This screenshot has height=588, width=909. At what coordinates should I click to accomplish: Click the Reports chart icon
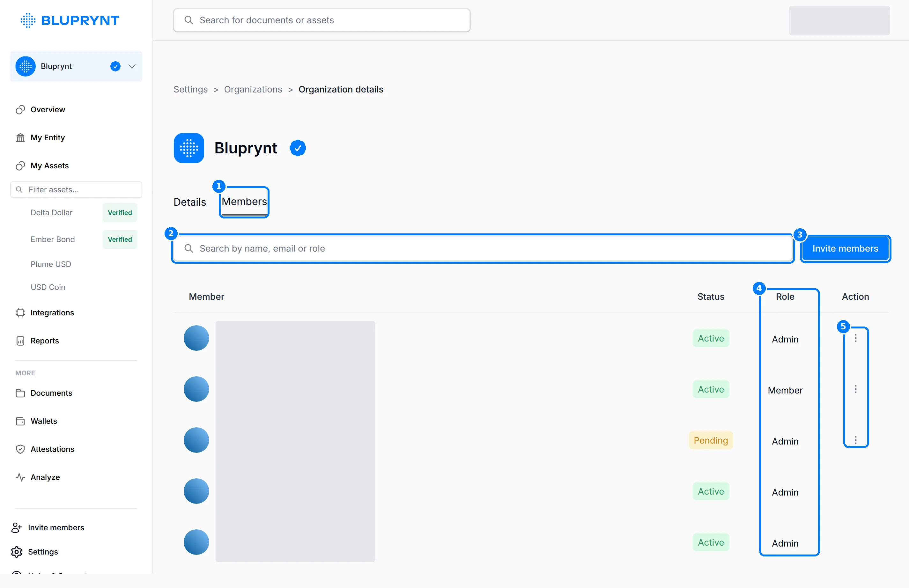coord(20,341)
